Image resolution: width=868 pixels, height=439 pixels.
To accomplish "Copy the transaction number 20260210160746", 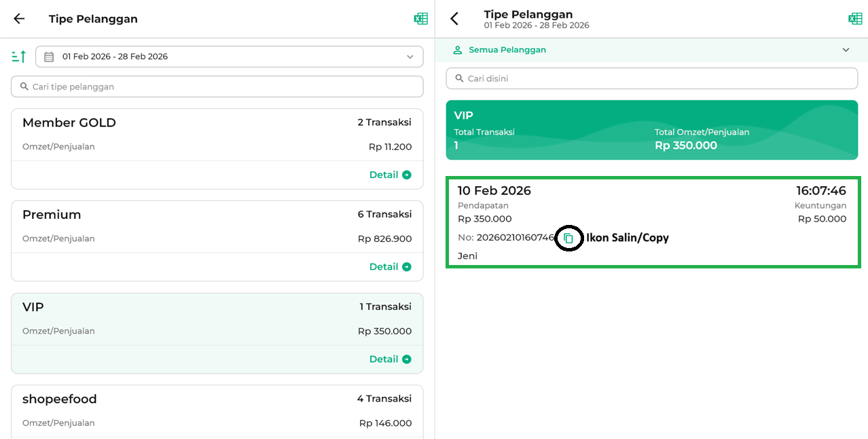I will 568,239.
